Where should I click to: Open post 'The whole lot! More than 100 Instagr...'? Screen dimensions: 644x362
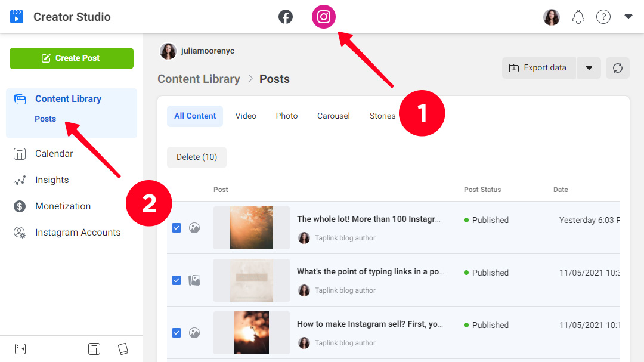pos(369,219)
